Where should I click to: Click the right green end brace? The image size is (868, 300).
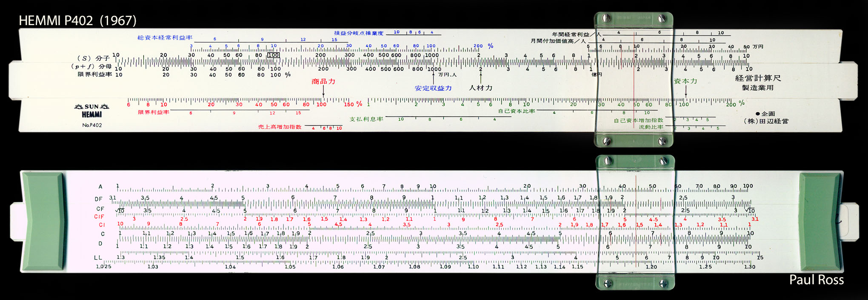pyautogui.click(x=820, y=221)
